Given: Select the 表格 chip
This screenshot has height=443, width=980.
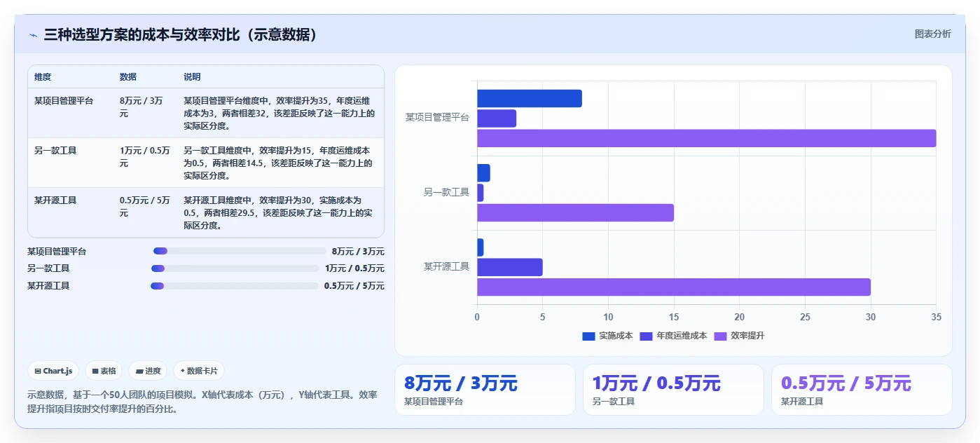Looking at the screenshot, I should tap(104, 371).
